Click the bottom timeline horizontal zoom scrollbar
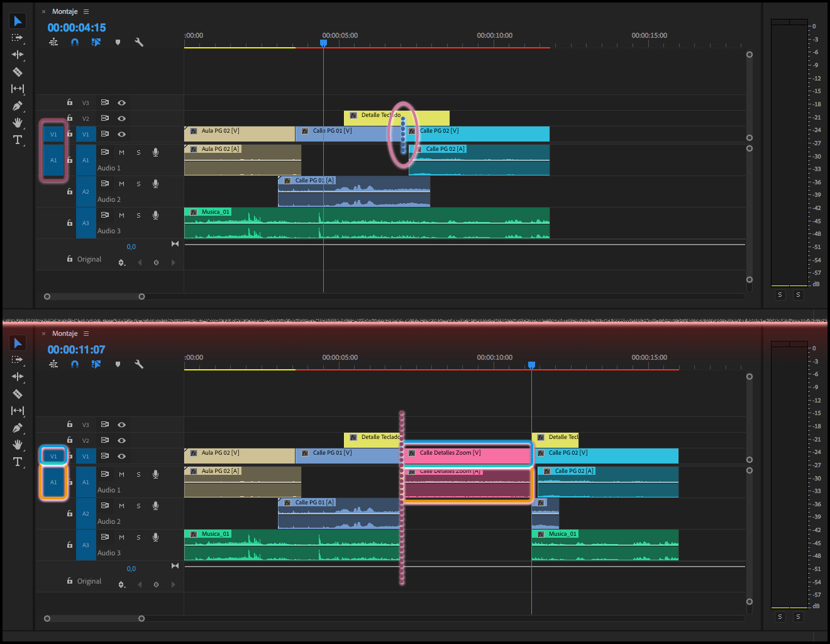This screenshot has height=644, width=830. pos(94,618)
